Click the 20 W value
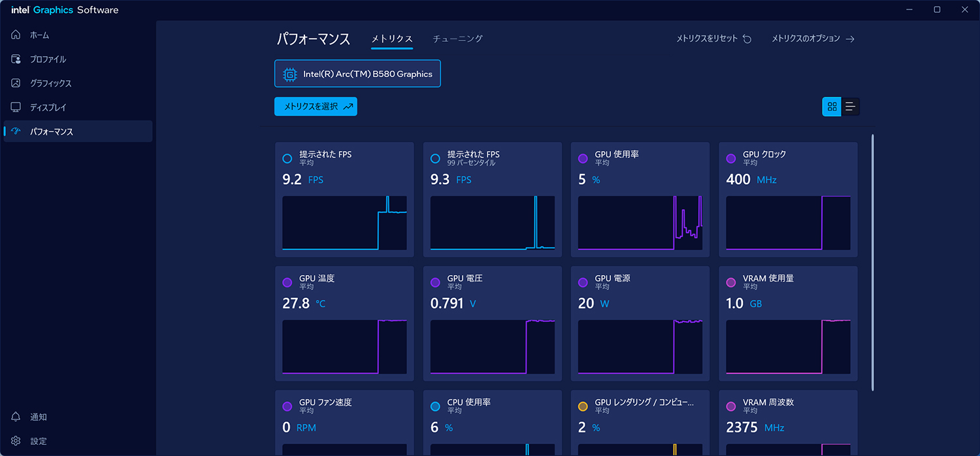This screenshot has height=456, width=980. click(x=593, y=304)
